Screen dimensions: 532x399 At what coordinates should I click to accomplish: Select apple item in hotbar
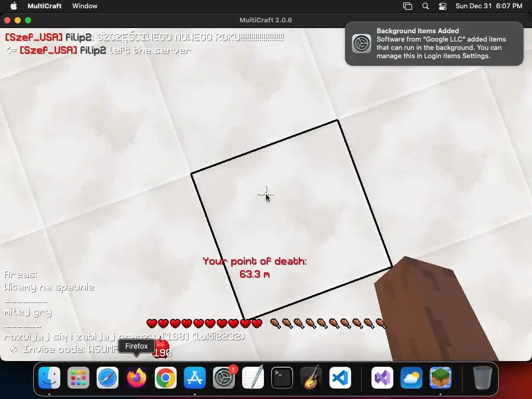click(x=162, y=349)
